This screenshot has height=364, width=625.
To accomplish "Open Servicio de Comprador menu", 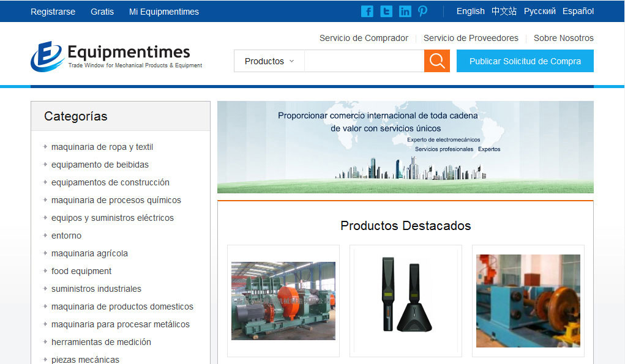I will click(x=364, y=38).
